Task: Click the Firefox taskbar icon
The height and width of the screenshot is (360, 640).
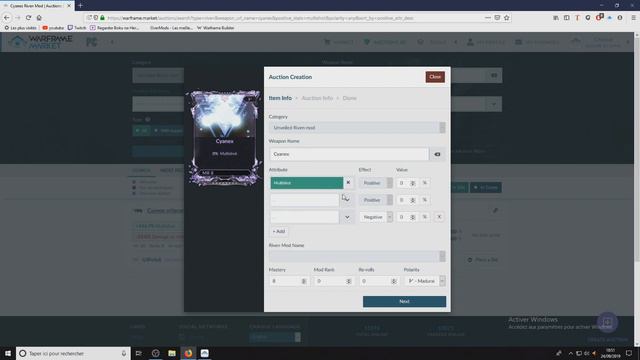Action: 188,353
